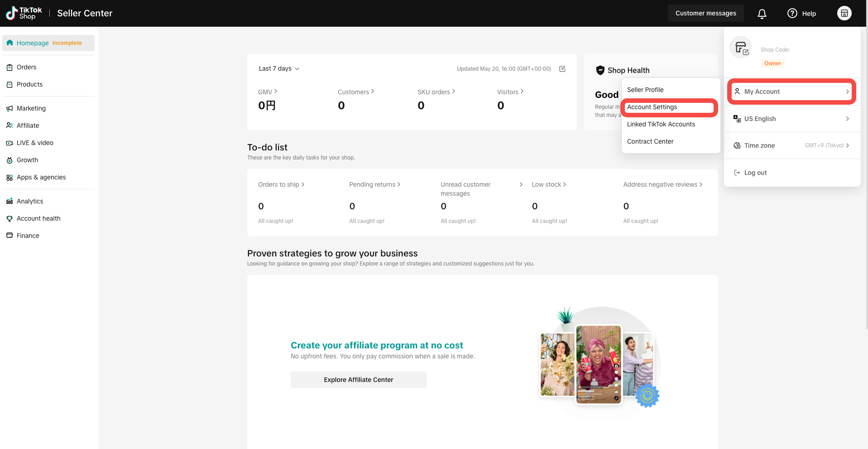Click the My Account person icon

[737, 92]
